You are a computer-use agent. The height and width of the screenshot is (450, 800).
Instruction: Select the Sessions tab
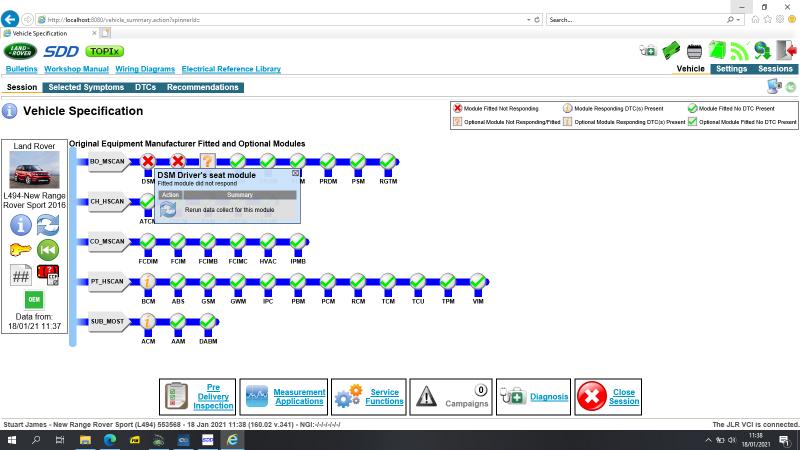pos(775,69)
